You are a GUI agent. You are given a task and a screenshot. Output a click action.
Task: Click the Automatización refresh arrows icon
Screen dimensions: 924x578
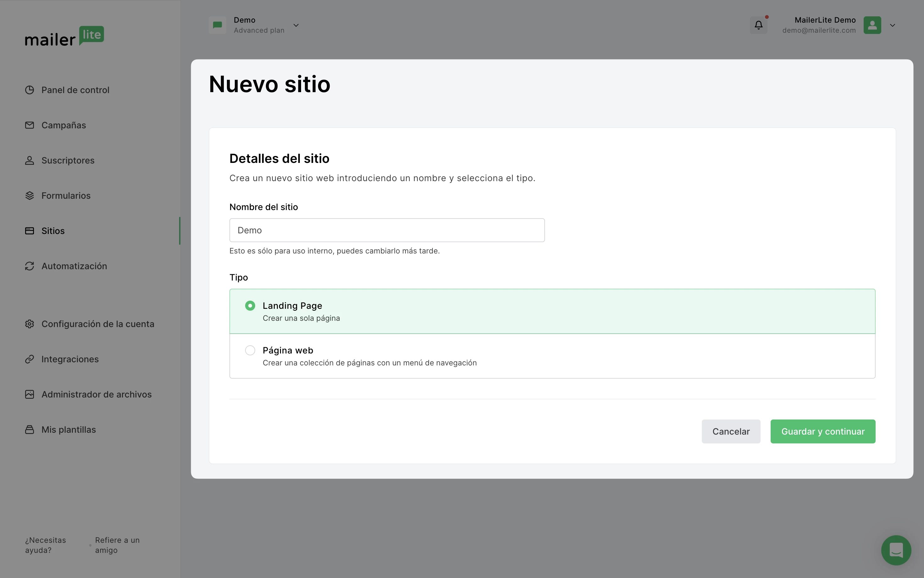coord(30,266)
